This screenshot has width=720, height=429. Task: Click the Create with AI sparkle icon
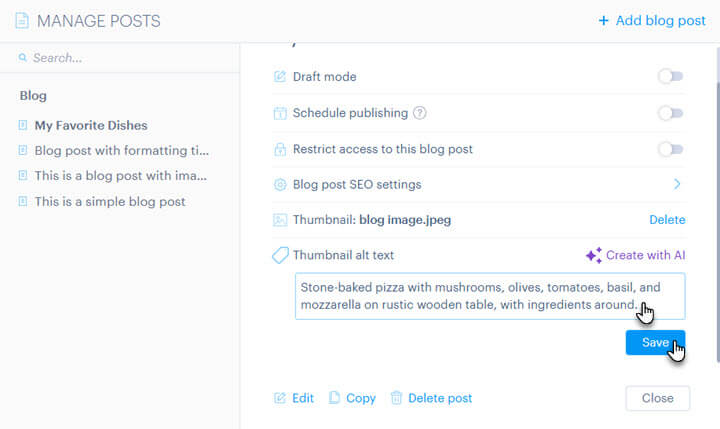coord(594,255)
